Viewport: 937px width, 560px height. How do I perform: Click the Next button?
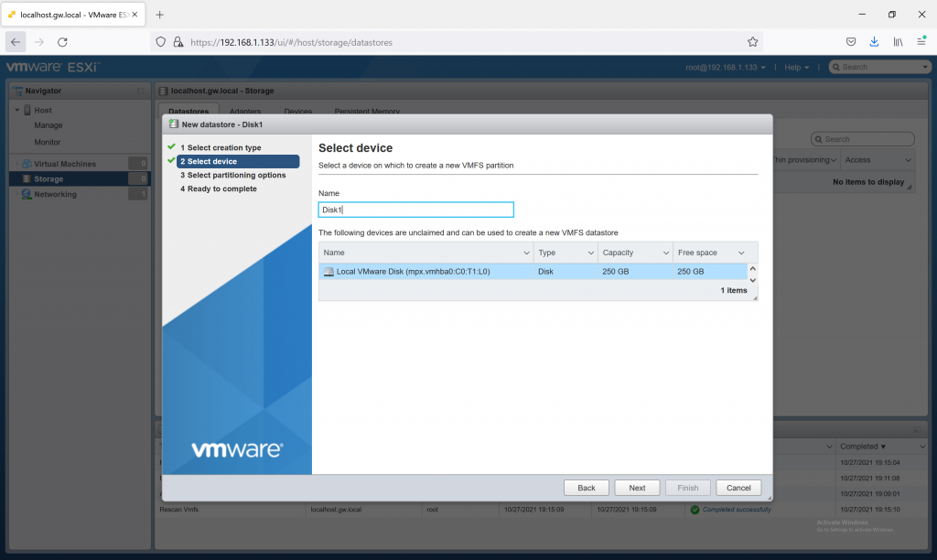tap(637, 488)
